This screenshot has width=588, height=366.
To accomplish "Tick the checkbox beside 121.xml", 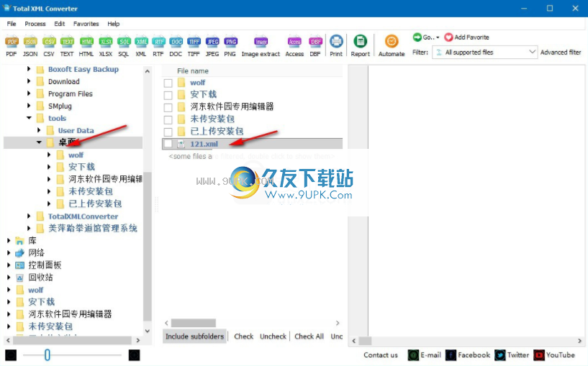I will click(168, 144).
